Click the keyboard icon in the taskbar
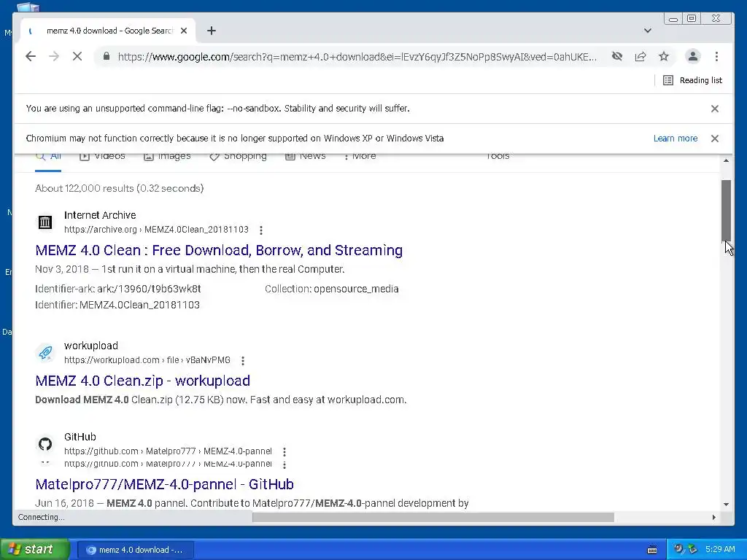This screenshot has width=747, height=560. [x=652, y=550]
